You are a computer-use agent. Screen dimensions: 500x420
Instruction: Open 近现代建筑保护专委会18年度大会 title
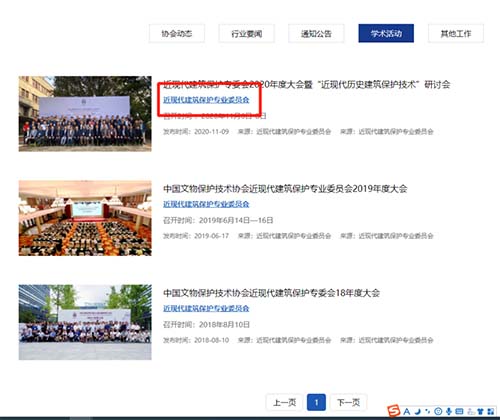[271, 293]
